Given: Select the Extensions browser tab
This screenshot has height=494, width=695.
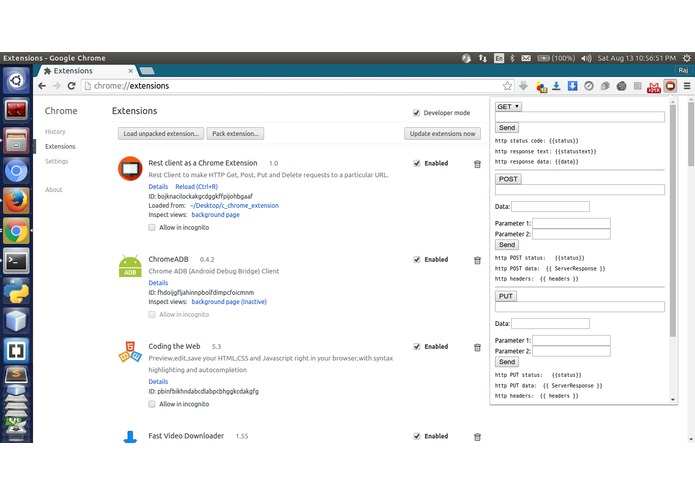Looking at the screenshot, I should pyautogui.click(x=86, y=71).
